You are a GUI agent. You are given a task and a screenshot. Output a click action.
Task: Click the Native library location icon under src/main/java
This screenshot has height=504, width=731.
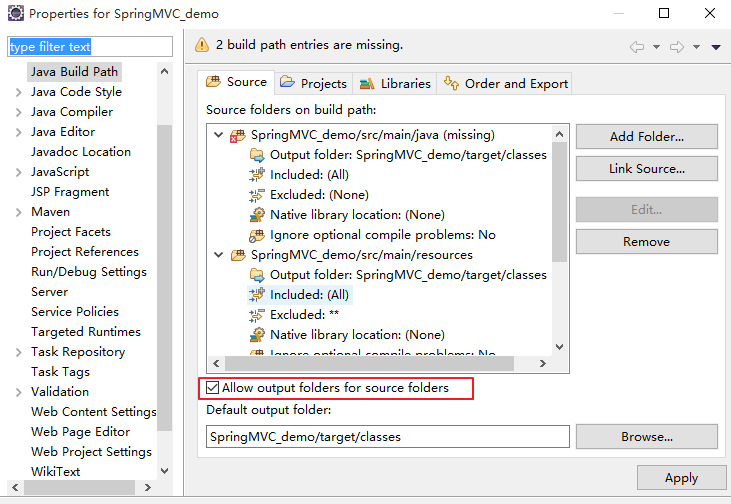coord(256,215)
